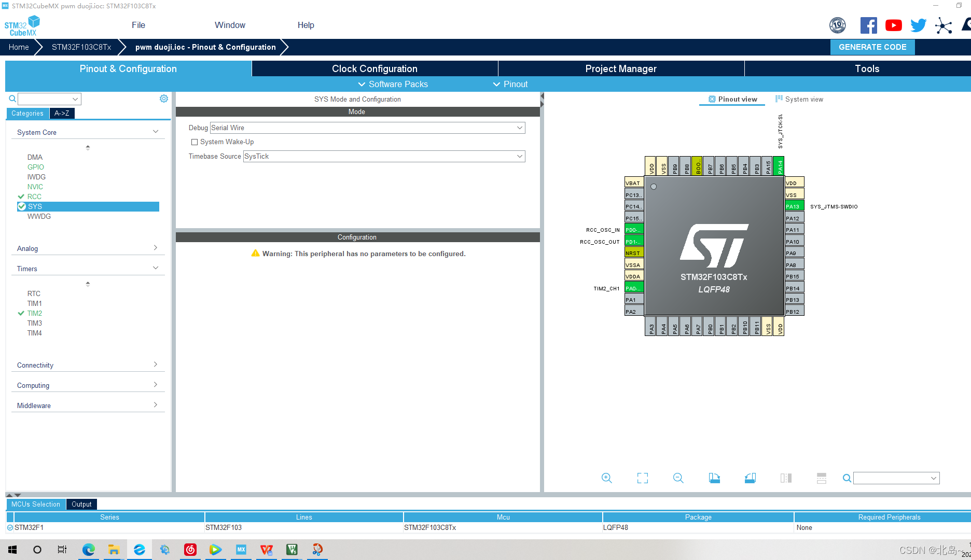The image size is (971, 560).
Task: Select the PA14 pin on the chip
Action: click(x=779, y=166)
